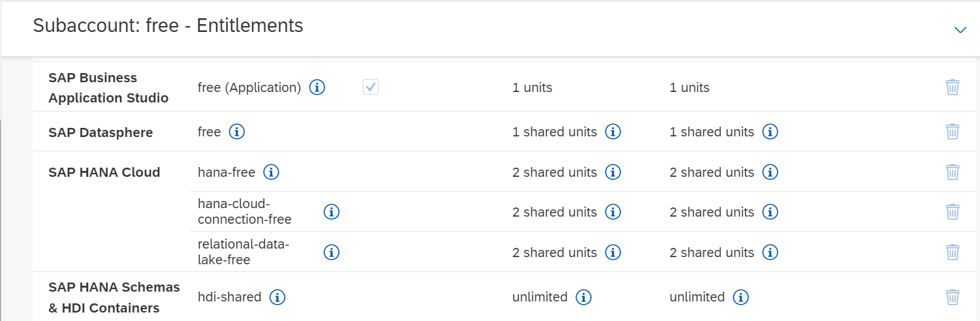Click the SAP Business Application Studio name
This screenshot has width=980, height=321.
(108, 88)
